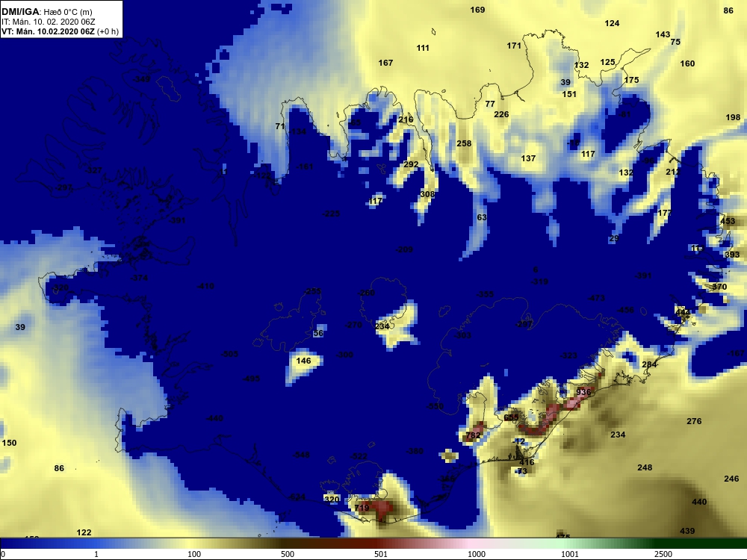Viewport: 747px width, 560px height.
Task: Click the map value 246
Action: (731, 479)
